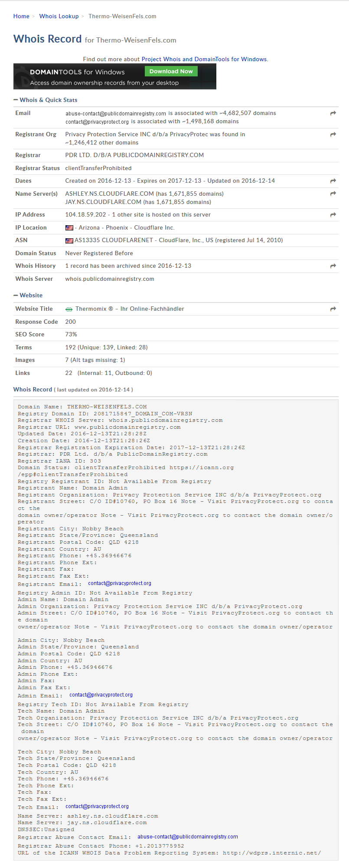Screen dimensions: 349x868
Task: Click the SEO Score 73% value
Action: pos(71,334)
